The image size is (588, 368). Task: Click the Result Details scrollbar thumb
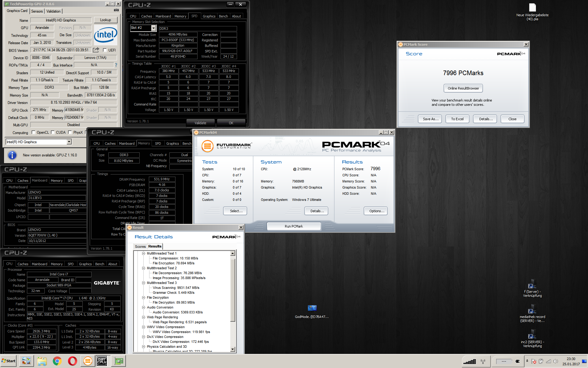coord(233,290)
